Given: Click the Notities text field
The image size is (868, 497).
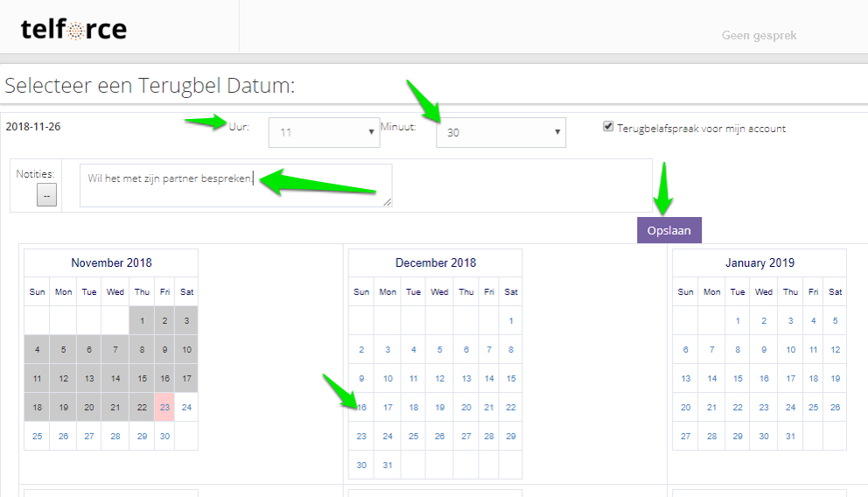Looking at the screenshot, I should pos(235,185).
